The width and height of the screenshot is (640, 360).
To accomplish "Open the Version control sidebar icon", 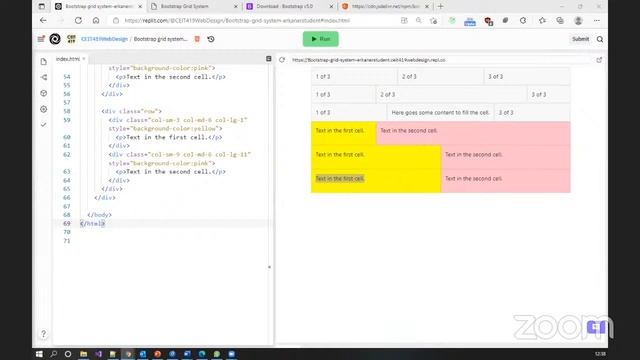I will (44, 77).
